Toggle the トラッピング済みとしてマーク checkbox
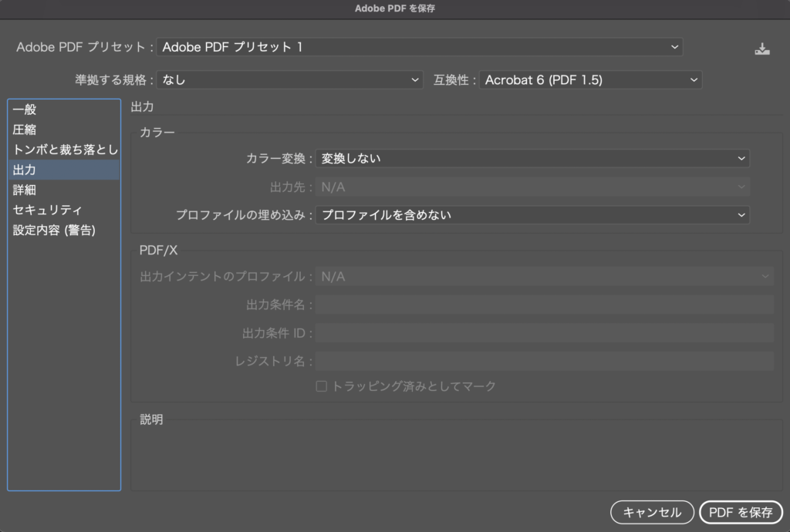 322,386
